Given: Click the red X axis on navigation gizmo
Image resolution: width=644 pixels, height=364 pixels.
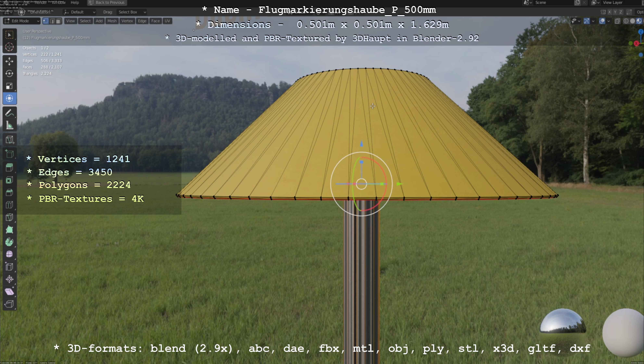Looking at the screenshot, I should 637,44.
